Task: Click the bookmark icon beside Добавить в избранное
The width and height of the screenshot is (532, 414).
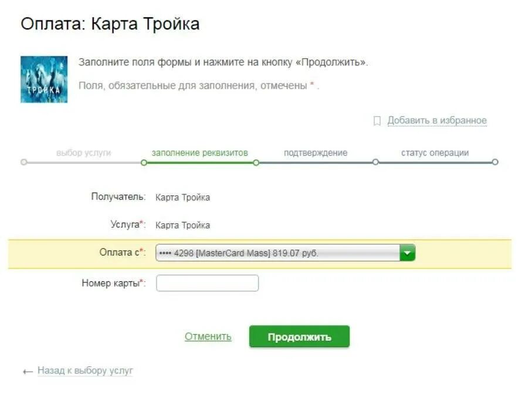Action: click(377, 120)
